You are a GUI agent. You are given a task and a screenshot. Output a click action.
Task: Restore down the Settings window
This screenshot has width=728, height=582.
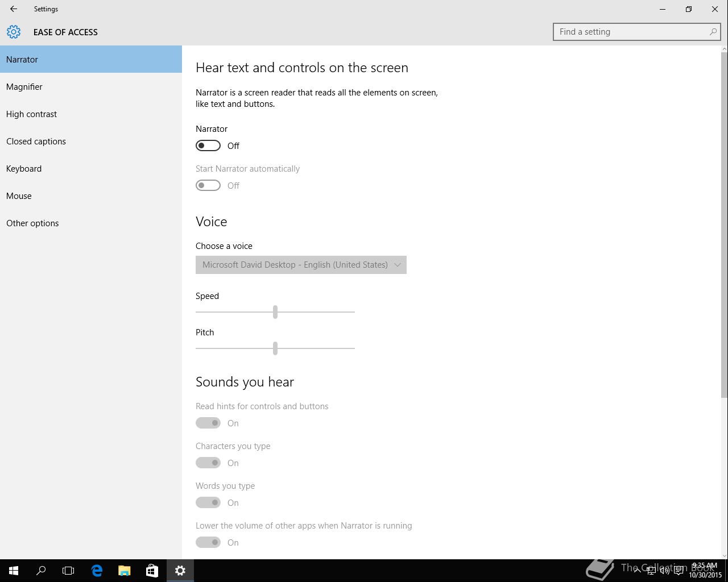coord(689,9)
